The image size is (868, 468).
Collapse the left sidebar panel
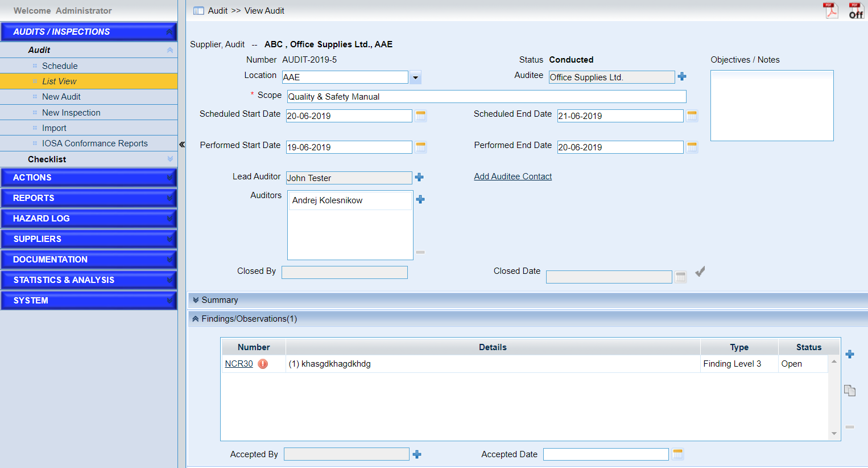(182, 145)
